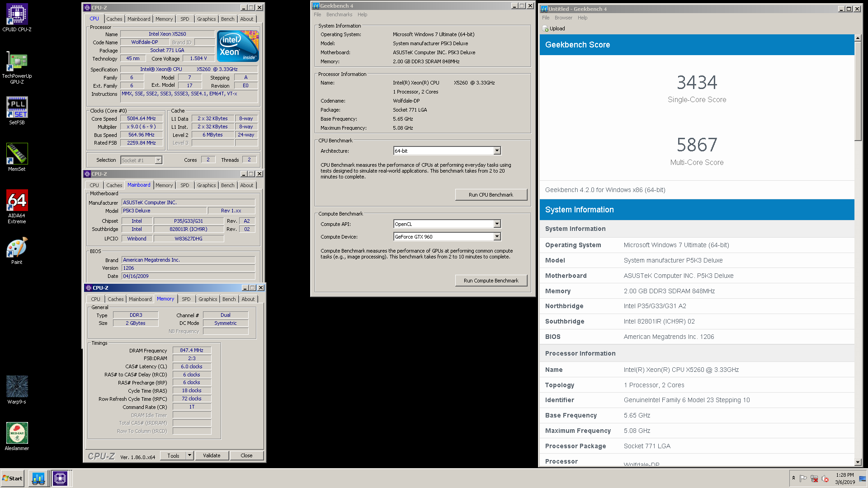Open the File menu in Geekbench results window
The height and width of the screenshot is (488, 868).
(x=546, y=18)
